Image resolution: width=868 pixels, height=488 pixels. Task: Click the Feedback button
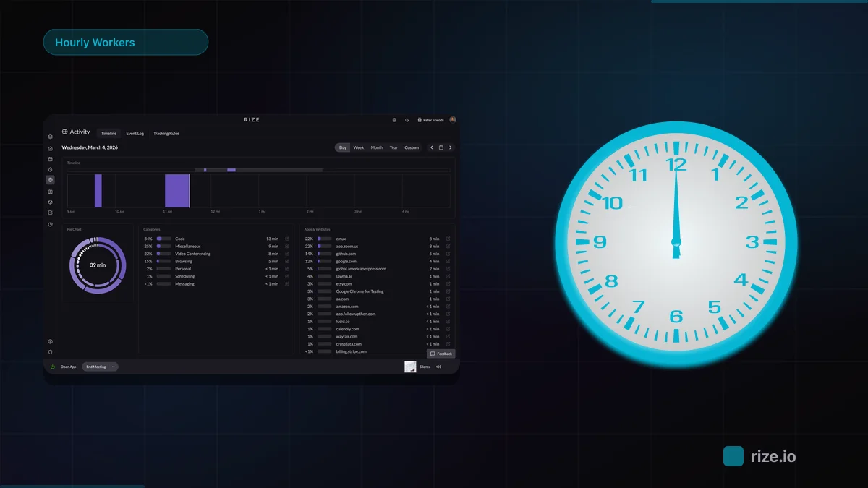pyautogui.click(x=441, y=354)
